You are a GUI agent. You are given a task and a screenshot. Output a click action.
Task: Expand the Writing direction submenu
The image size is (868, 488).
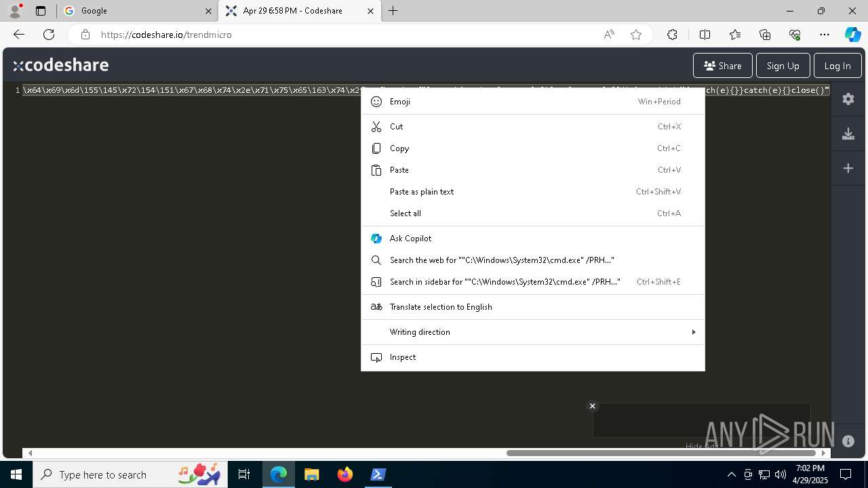(x=532, y=332)
